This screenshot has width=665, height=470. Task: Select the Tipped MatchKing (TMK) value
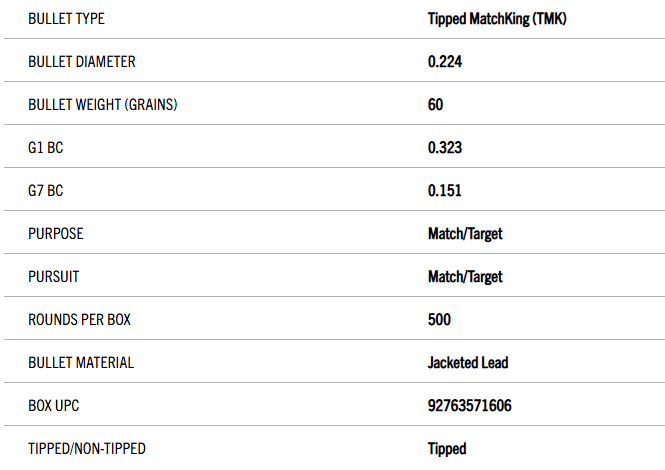pyautogui.click(x=488, y=19)
